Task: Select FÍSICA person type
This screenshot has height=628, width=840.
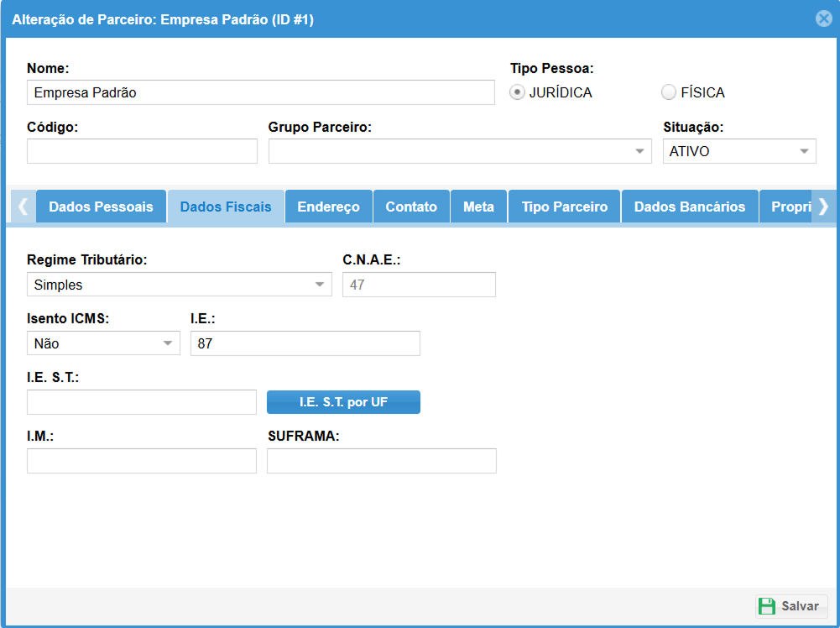Action: (x=669, y=92)
